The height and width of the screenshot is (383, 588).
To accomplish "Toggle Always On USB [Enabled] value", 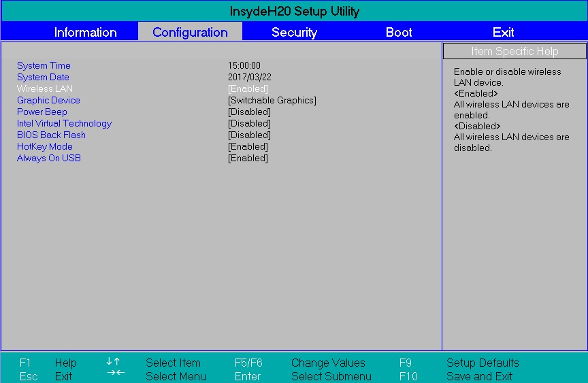I will (x=248, y=158).
